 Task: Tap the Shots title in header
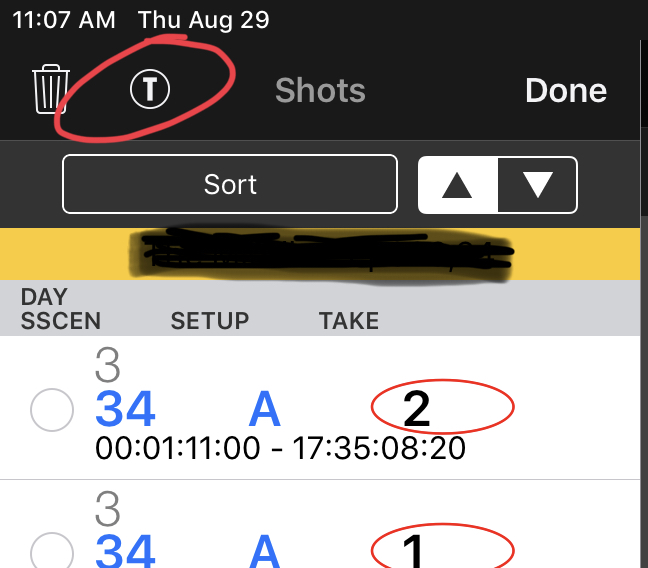click(x=320, y=91)
